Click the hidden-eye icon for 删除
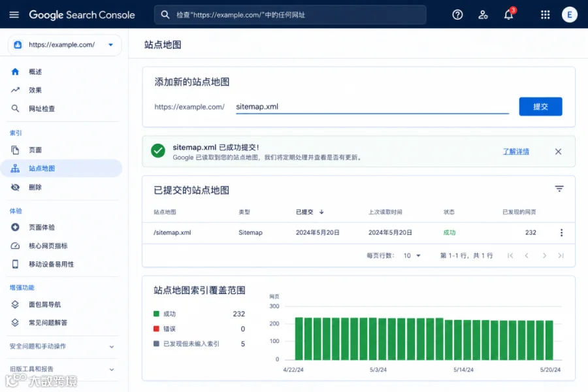588x392 pixels. coord(15,188)
